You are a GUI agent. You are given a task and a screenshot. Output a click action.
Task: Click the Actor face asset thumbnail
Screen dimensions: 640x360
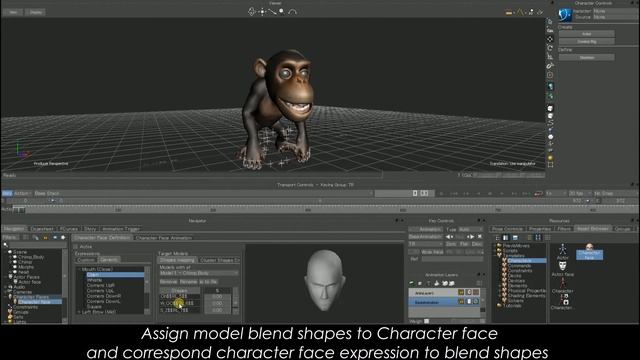[x=562, y=269]
